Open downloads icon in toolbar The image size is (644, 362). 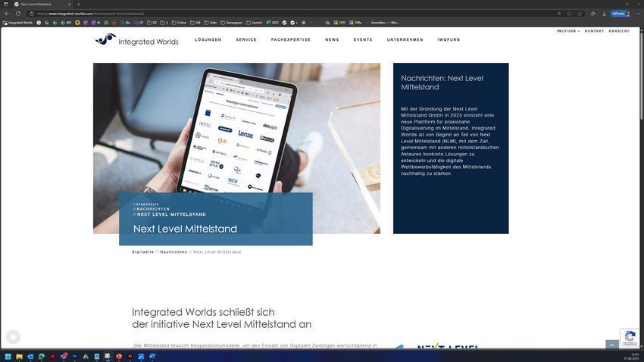click(604, 14)
